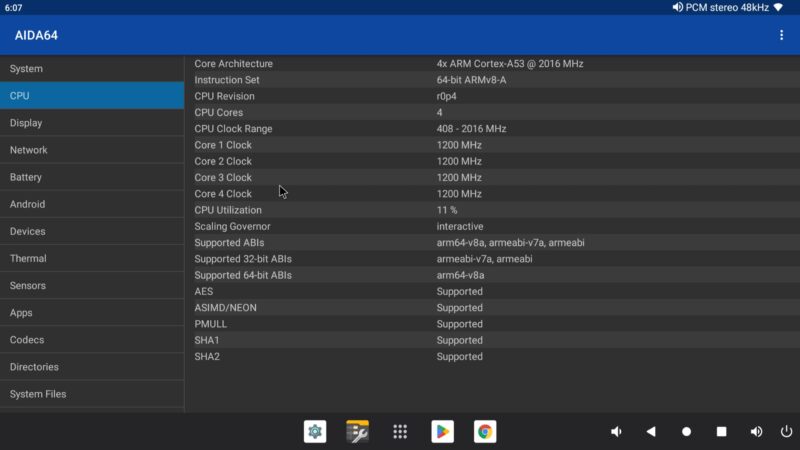Click the Supported 64-bit ABIs label
Image resolution: width=800 pixels, height=450 pixels.
point(243,276)
